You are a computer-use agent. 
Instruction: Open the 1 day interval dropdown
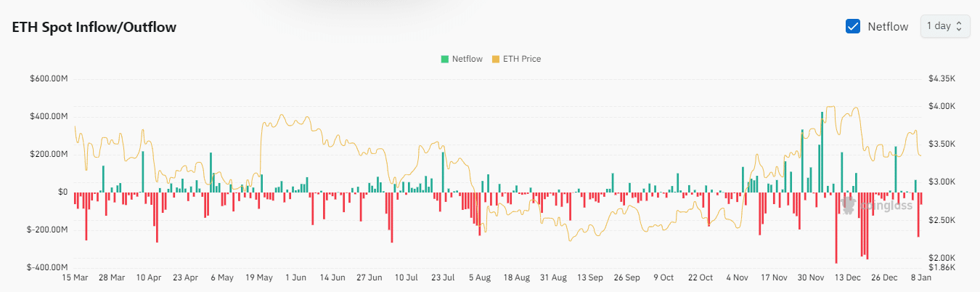(x=944, y=26)
